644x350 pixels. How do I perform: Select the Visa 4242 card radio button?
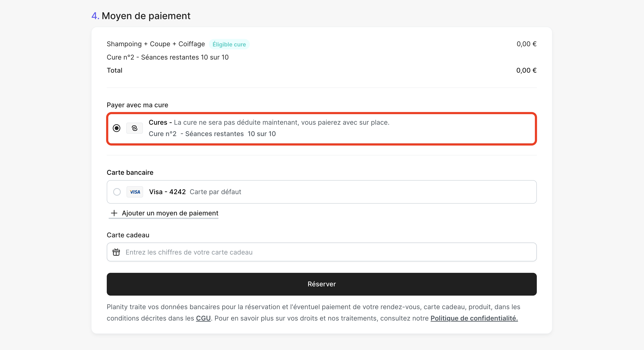coord(117,192)
